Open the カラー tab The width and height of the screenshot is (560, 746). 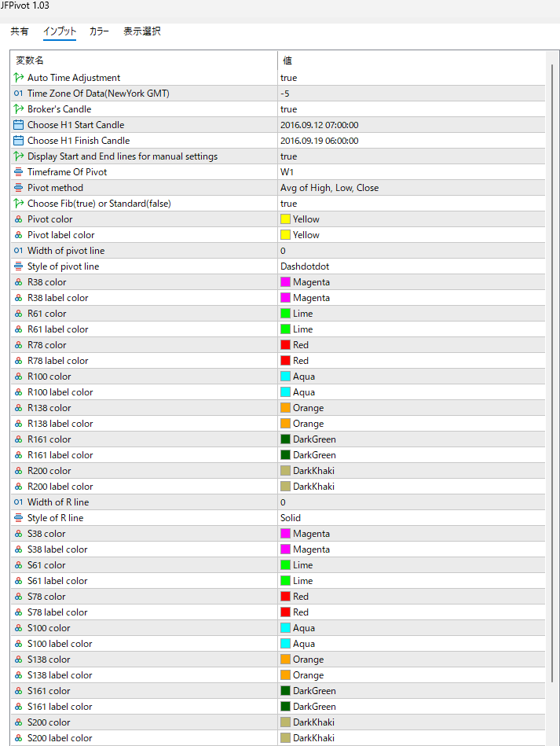pos(99,31)
